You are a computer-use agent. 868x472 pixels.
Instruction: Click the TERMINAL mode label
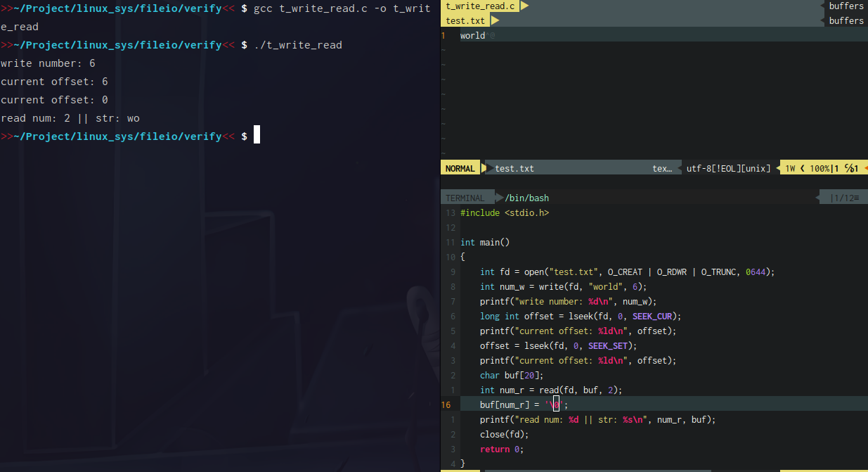coord(465,197)
